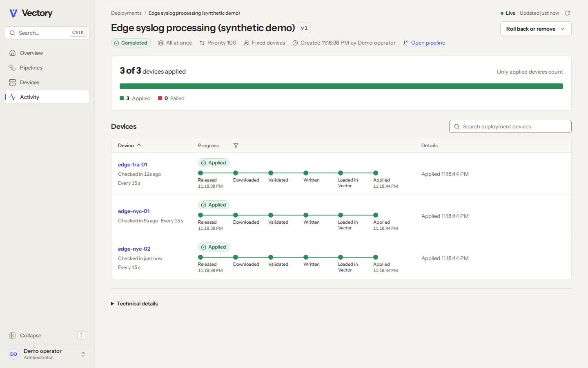Click the filter icon beside Progress column

236,146
